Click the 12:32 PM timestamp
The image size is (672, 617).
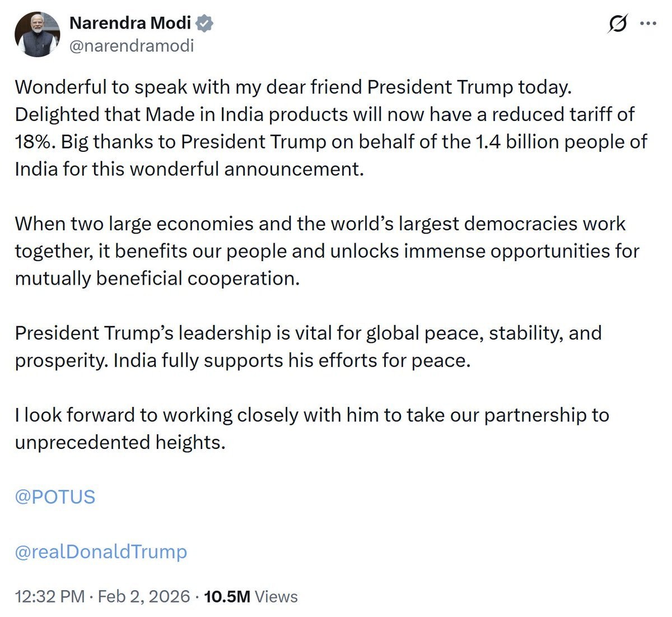tap(50, 596)
